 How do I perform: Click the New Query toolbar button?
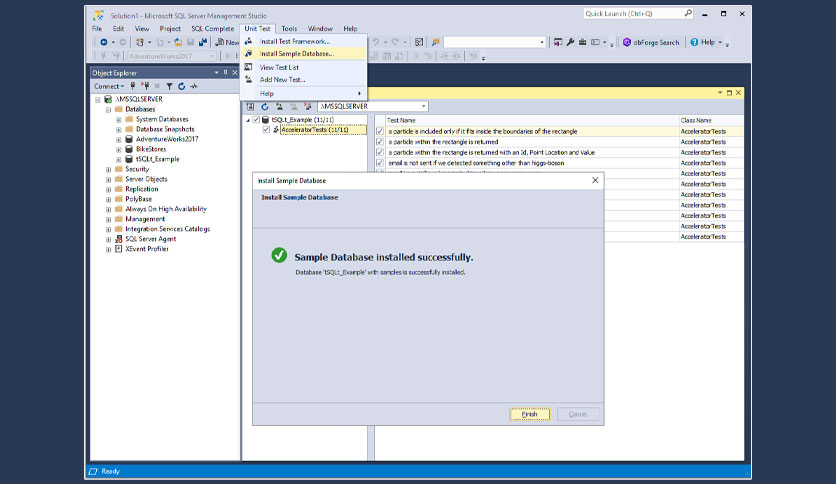[x=227, y=42]
